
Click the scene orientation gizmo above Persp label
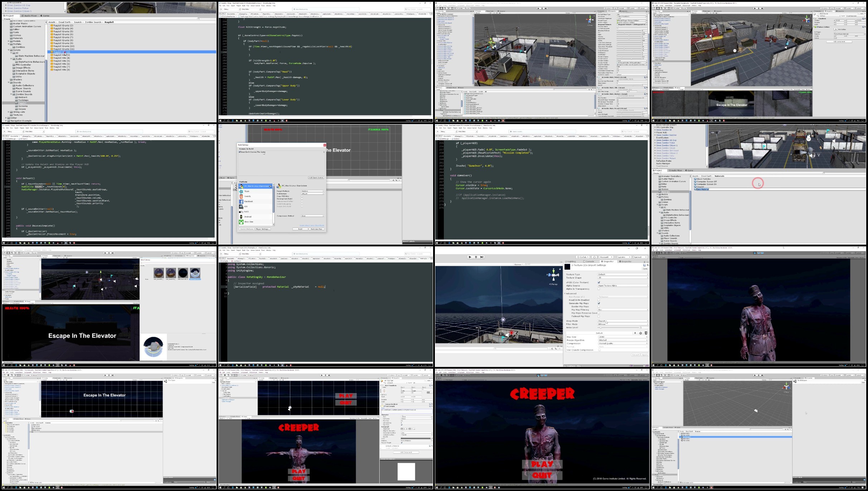553,275
